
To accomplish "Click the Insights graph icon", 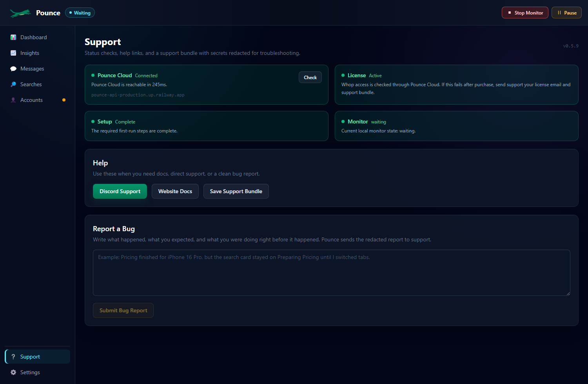I will 13,53.
